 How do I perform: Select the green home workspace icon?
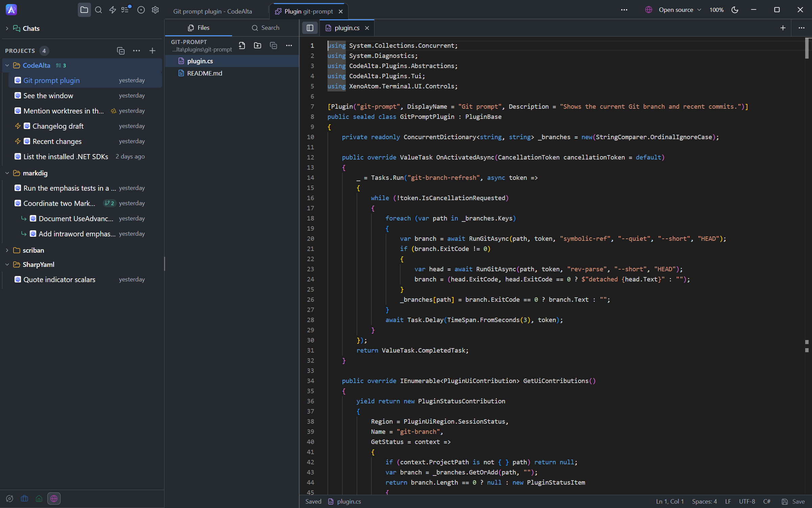[39, 499]
